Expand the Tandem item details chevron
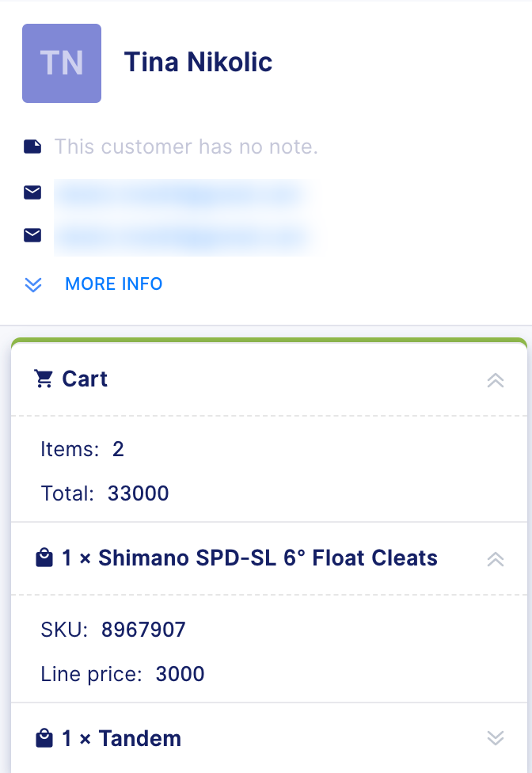This screenshot has width=532, height=773. (495, 738)
